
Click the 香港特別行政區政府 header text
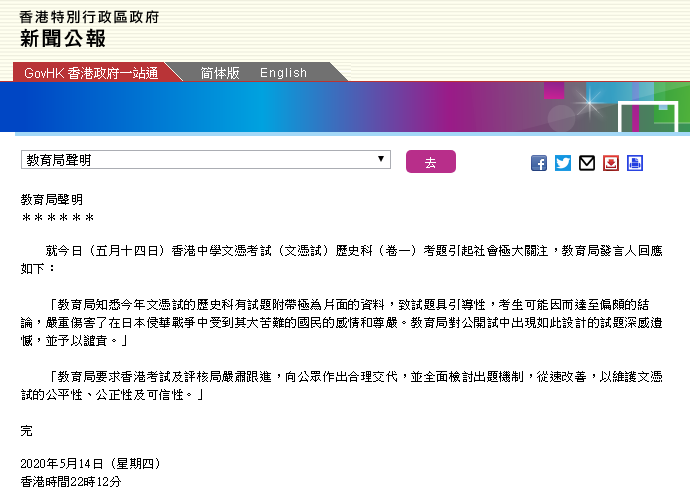coord(89,17)
